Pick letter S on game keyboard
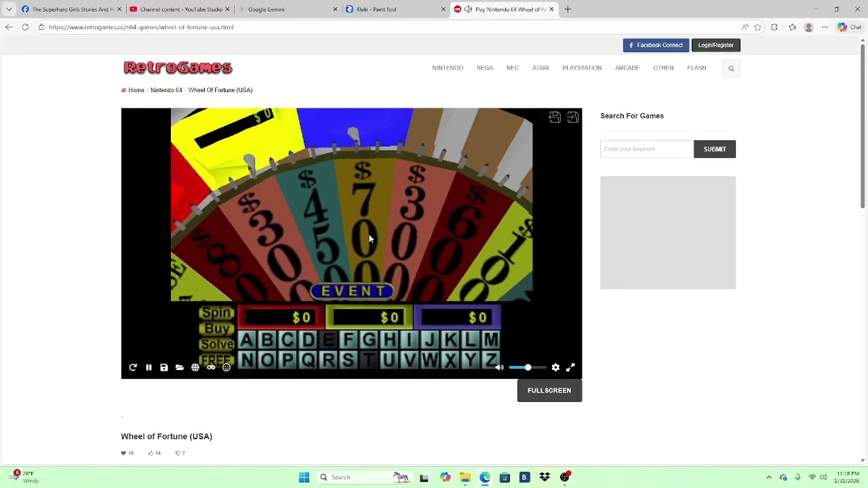Image resolution: width=868 pixels, height=488 pixels. tap(348, 360)
